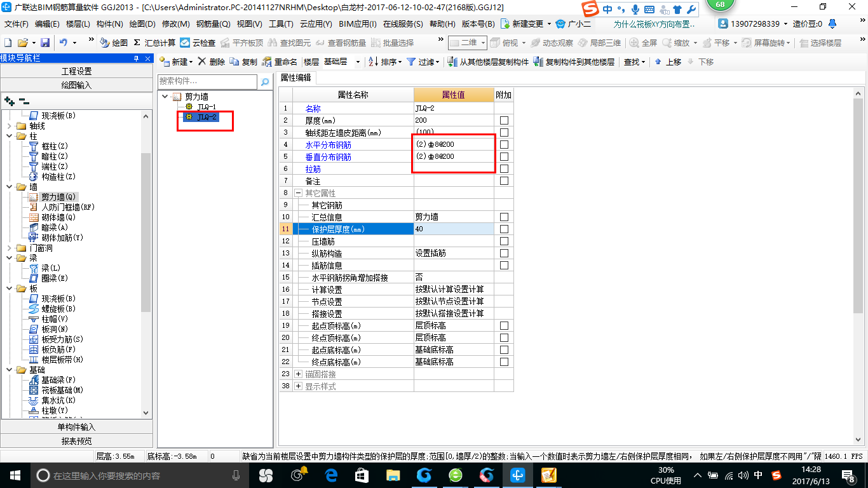The image size is (868, 488).
Task: Collapse the 柱 folder
Action: 9,136
